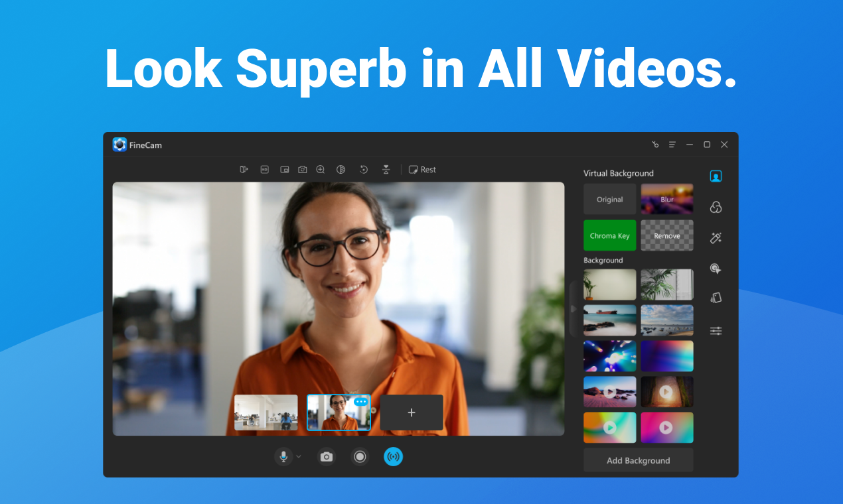Screen dimensions: 843x504
Task: Play the rainbow gradient video background
Action: click(x=610, y=428)
